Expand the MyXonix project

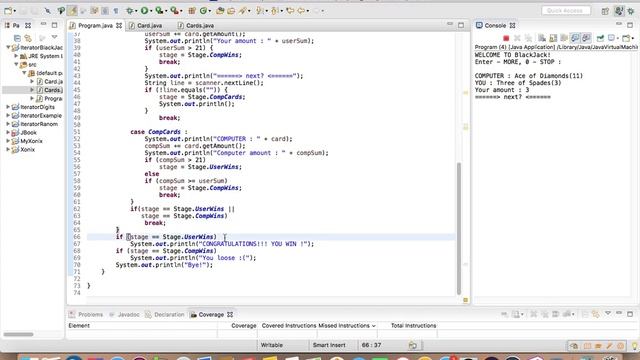click(8, 141)
